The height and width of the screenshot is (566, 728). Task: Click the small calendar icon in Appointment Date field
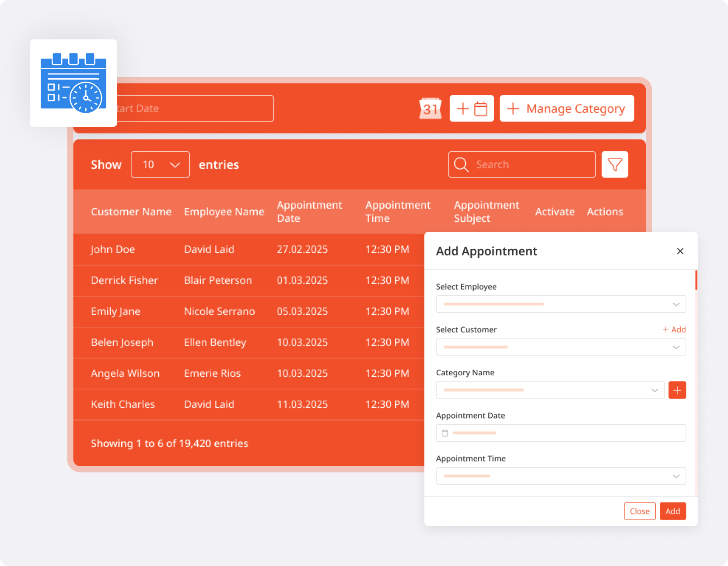tap(445, 433)
